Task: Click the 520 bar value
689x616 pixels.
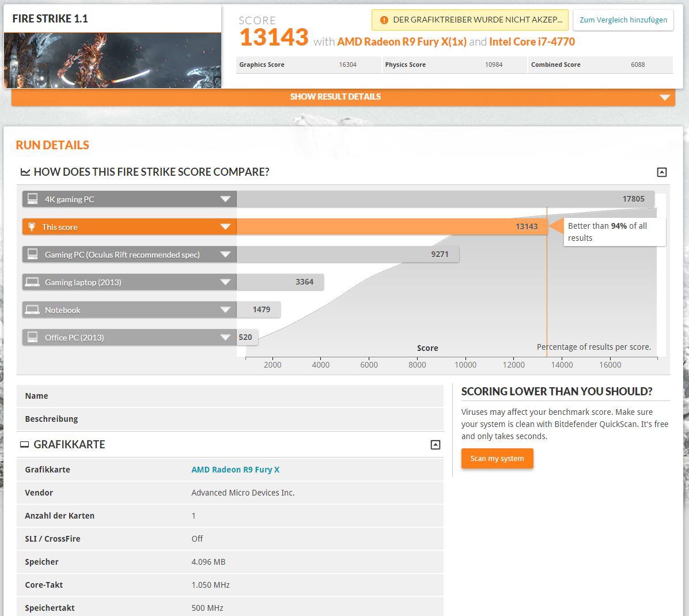Action: tap(245, 337)
